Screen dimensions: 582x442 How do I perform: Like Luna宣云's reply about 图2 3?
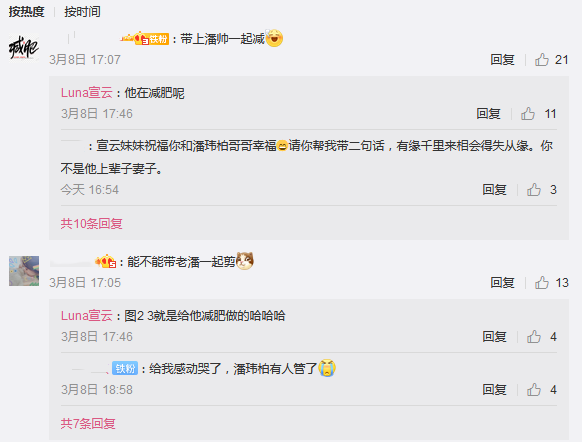coord(534,337)
